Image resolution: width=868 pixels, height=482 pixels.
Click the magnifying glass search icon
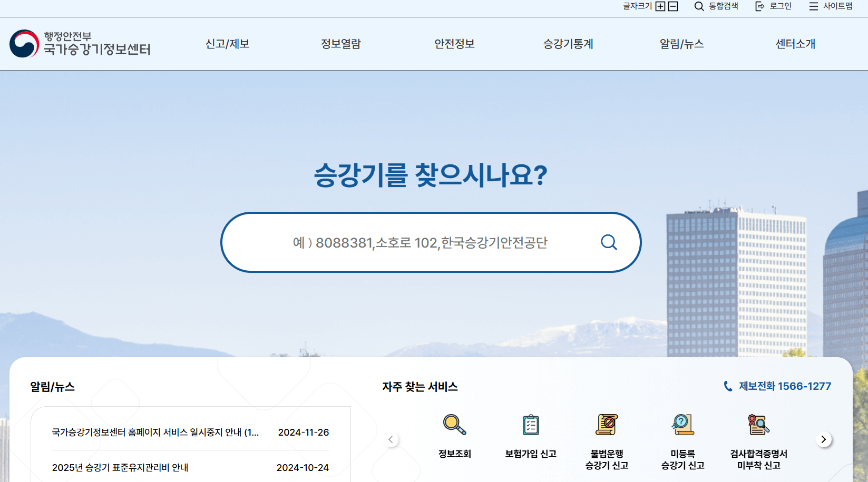(x=609, y=242)
